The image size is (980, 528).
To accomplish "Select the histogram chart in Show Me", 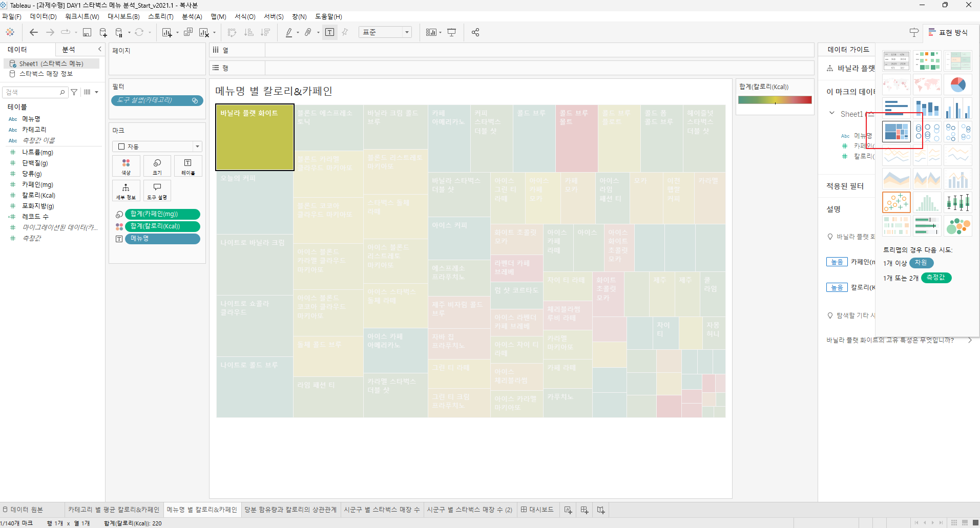I will tap(927, 202).
